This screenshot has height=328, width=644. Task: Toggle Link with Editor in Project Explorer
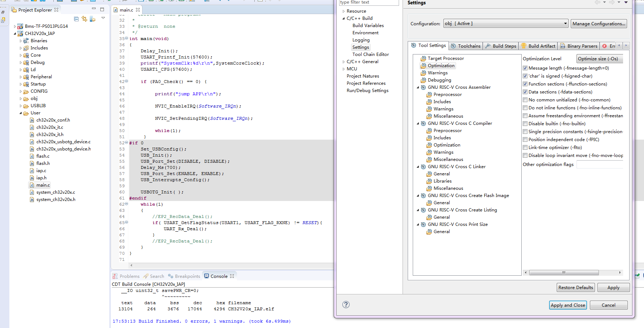coord(84,19)
